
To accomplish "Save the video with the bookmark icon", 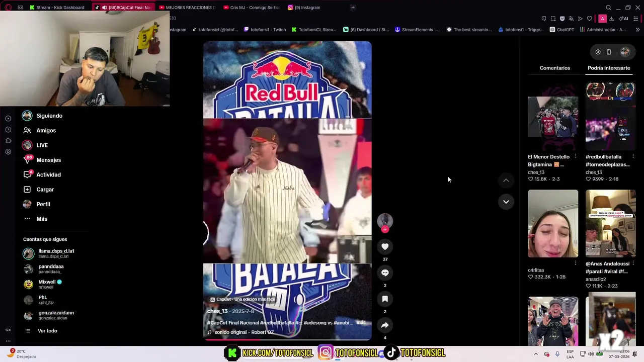I will (385, 299).
